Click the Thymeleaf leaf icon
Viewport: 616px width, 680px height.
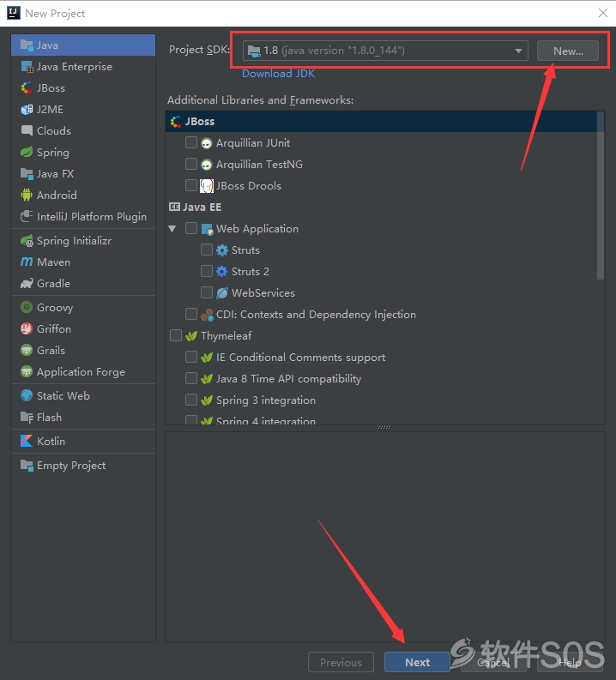tap(191, 336)
